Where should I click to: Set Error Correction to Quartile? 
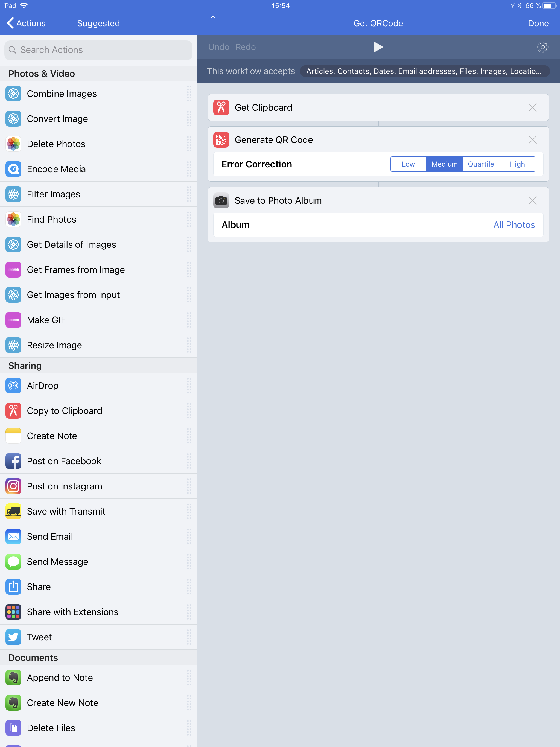[481, 164]
